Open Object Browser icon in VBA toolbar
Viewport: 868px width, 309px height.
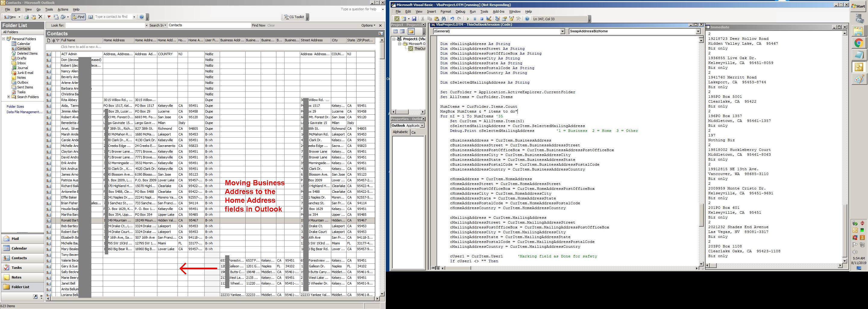click(x=511, y=19)
